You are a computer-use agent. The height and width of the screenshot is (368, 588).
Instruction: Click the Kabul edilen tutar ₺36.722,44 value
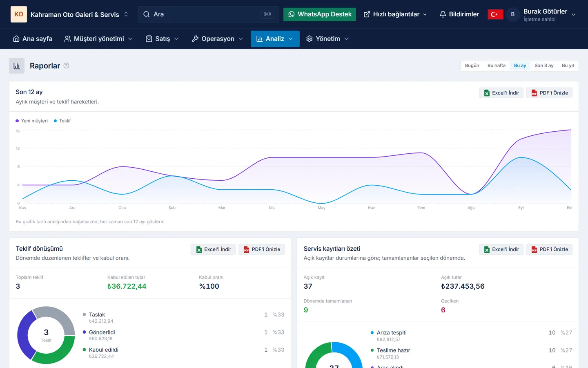point(127,287)
